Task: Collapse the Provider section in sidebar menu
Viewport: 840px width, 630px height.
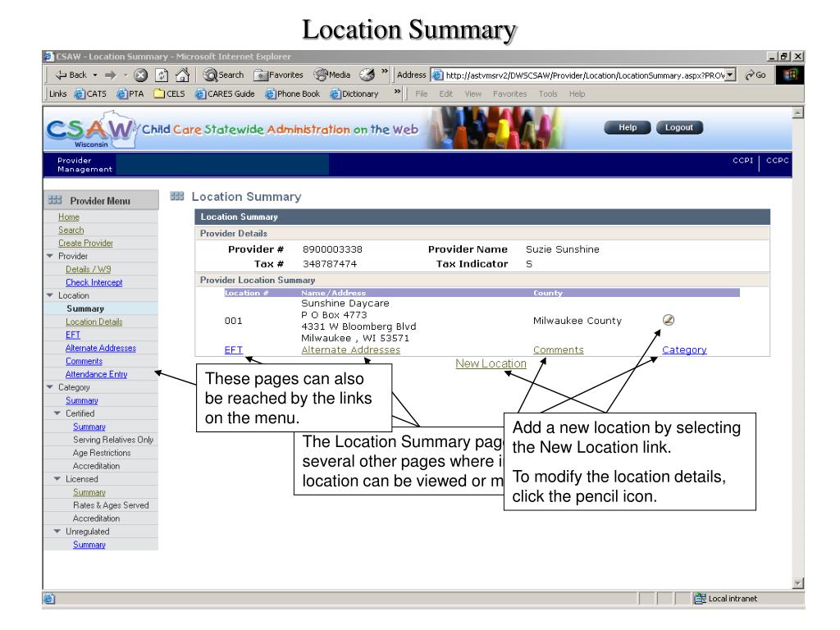Action: (50, 257)
